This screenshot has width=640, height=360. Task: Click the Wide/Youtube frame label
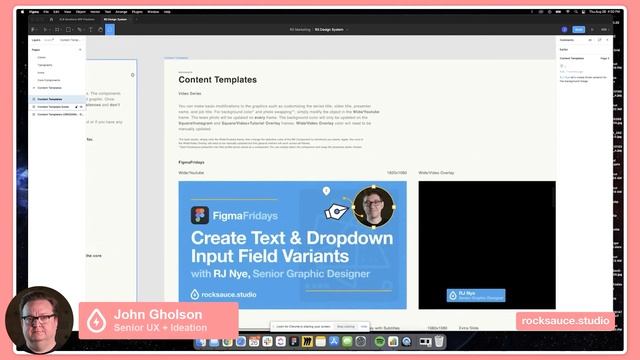[x=191, y=173]
